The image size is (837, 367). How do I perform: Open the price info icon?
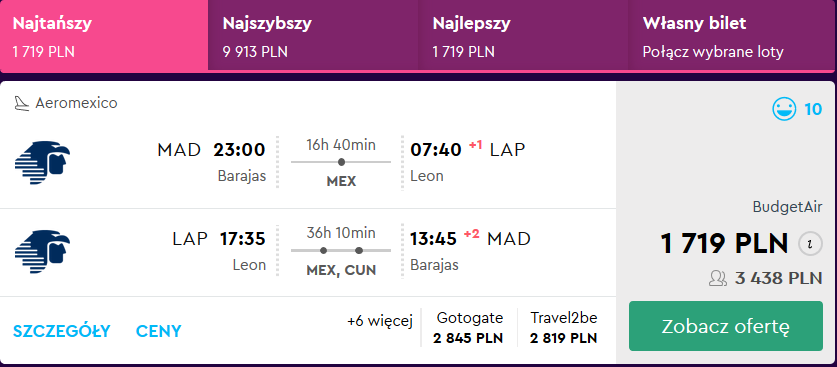point(810,244)
